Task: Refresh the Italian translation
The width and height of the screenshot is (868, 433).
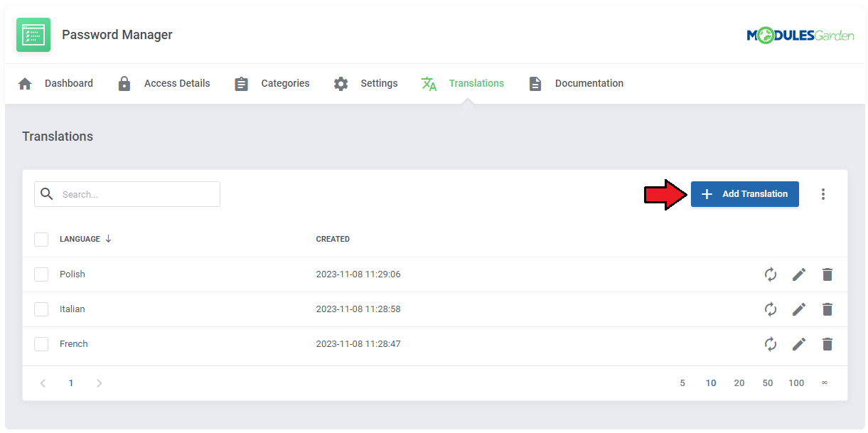Action: tap(771, 309)
